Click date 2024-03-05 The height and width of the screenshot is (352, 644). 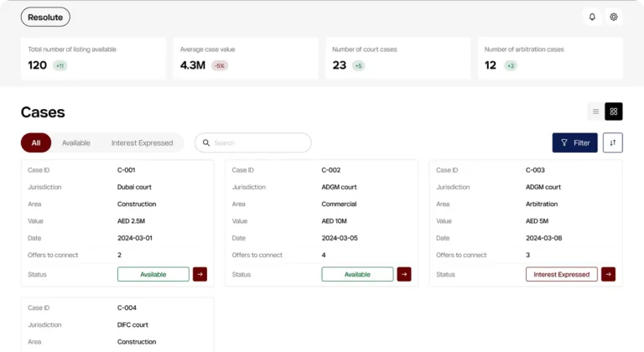click(x=340, y=238)
